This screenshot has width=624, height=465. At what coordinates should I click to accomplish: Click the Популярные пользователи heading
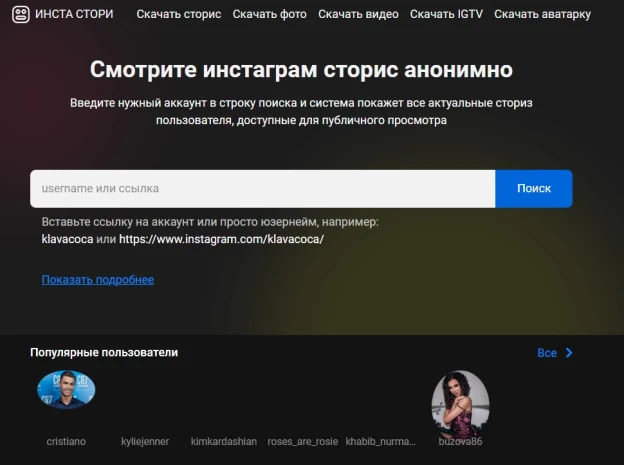click(104, 353)
